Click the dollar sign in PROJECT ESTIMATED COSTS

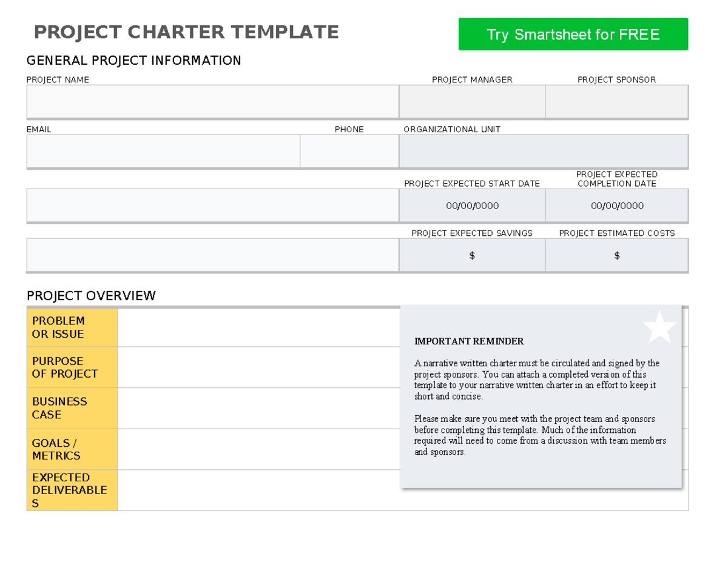point(616,255)
